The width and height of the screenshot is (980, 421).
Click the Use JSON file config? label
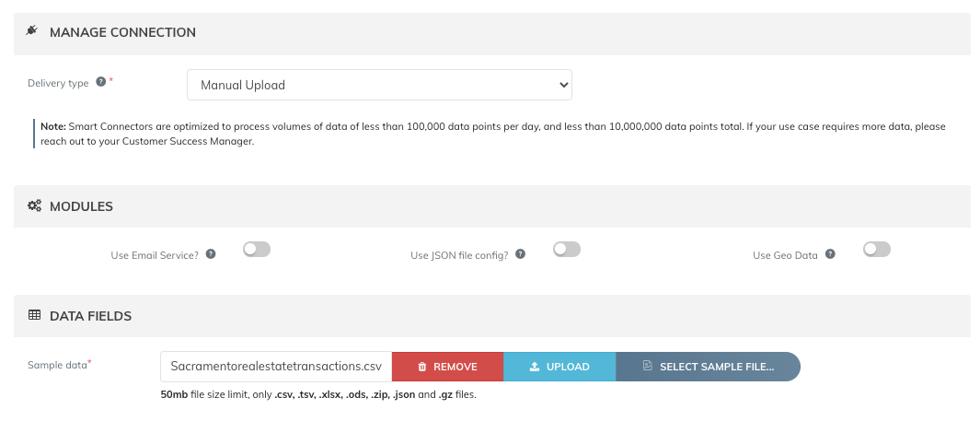(x=459, y=255)
